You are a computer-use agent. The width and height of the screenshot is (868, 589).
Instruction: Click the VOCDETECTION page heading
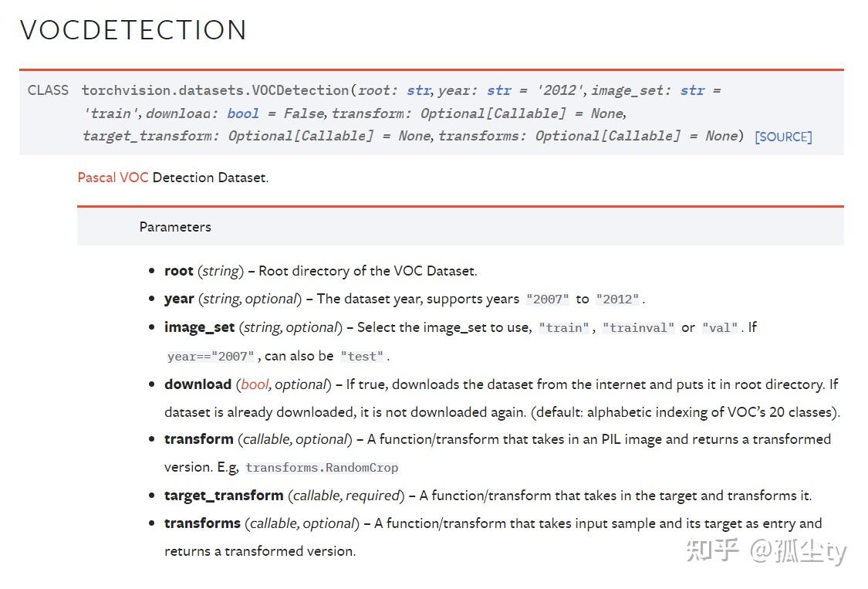pyautogui.click(x=133, y=30)
